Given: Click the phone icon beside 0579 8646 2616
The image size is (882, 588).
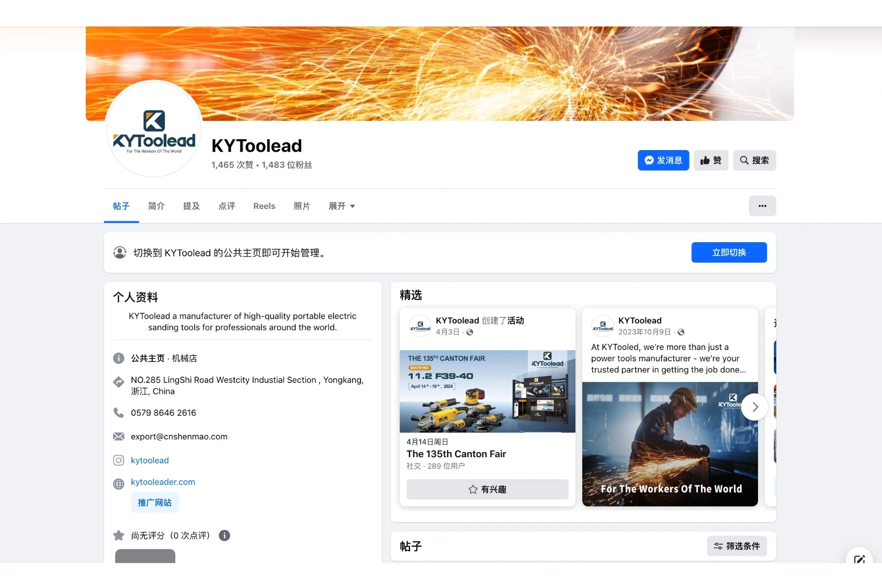Looking at the screenshot, I should 119,413.
